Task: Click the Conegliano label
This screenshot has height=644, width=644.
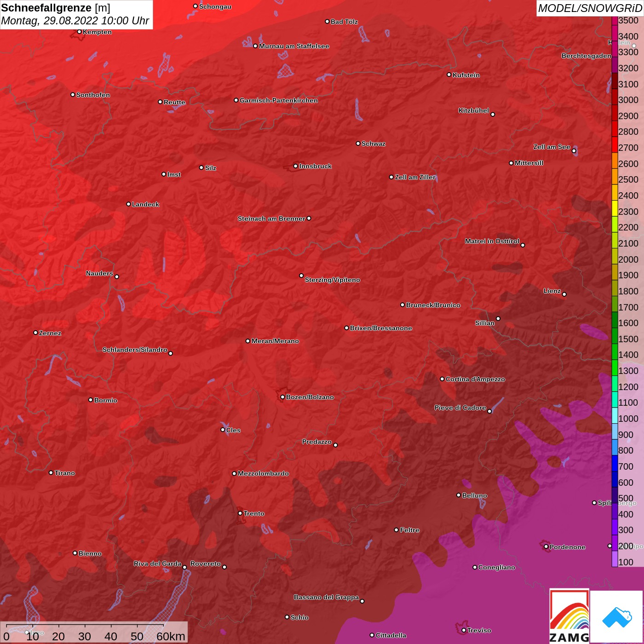Action: [x=497, y=567]
